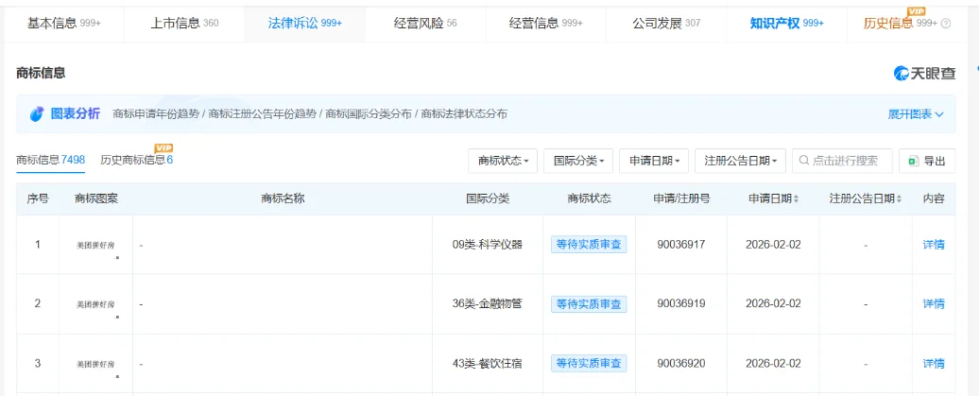Open 详情 for trademark 90036920
The image size is (980, 396).
point(934,364)
